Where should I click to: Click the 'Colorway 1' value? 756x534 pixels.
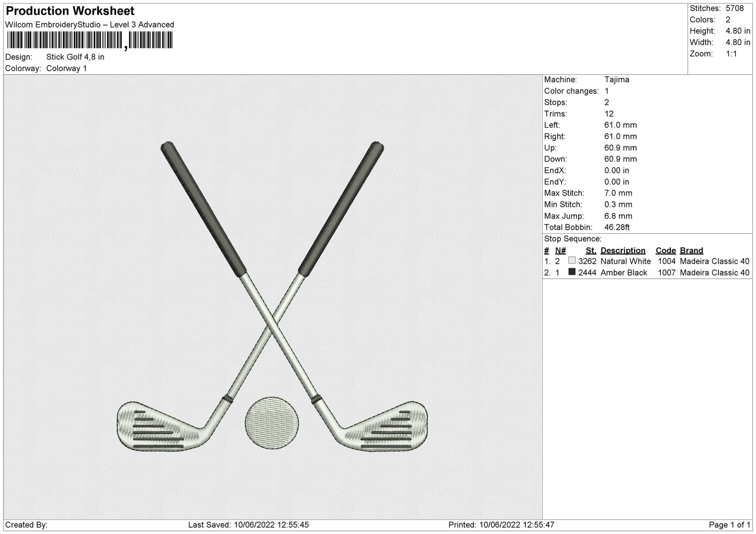tap(67, 69)
